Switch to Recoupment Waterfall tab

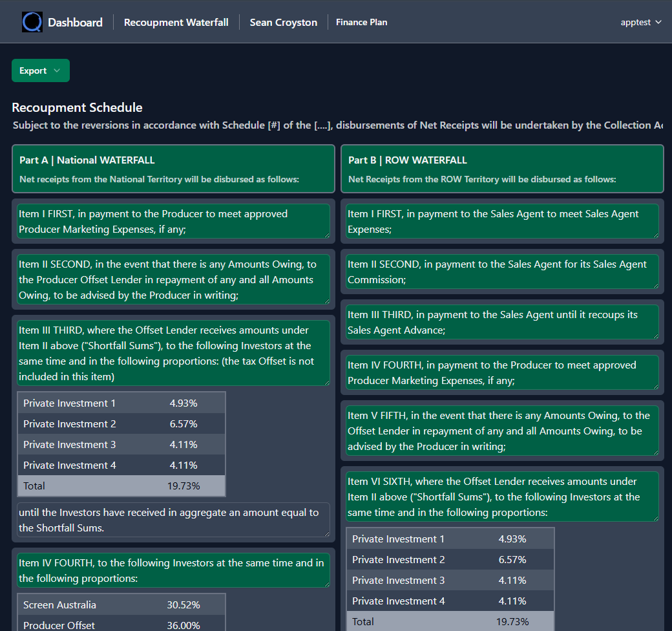tap(176, 23)
